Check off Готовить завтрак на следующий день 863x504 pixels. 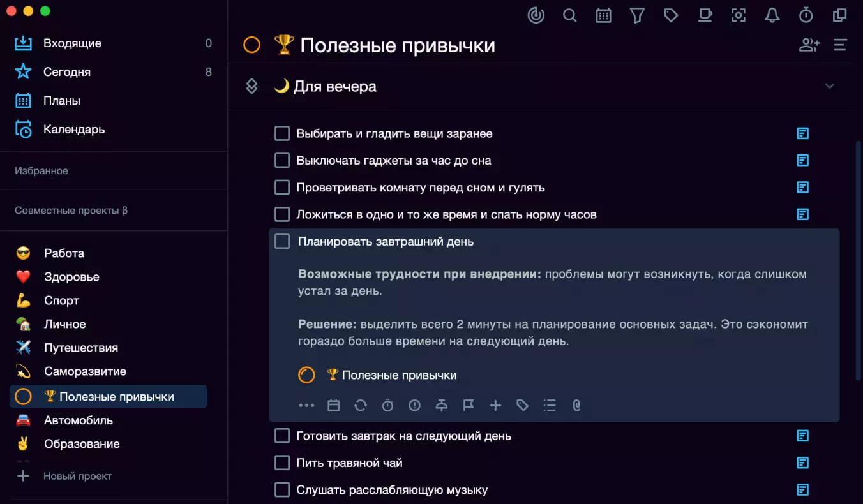click(282, 436)
